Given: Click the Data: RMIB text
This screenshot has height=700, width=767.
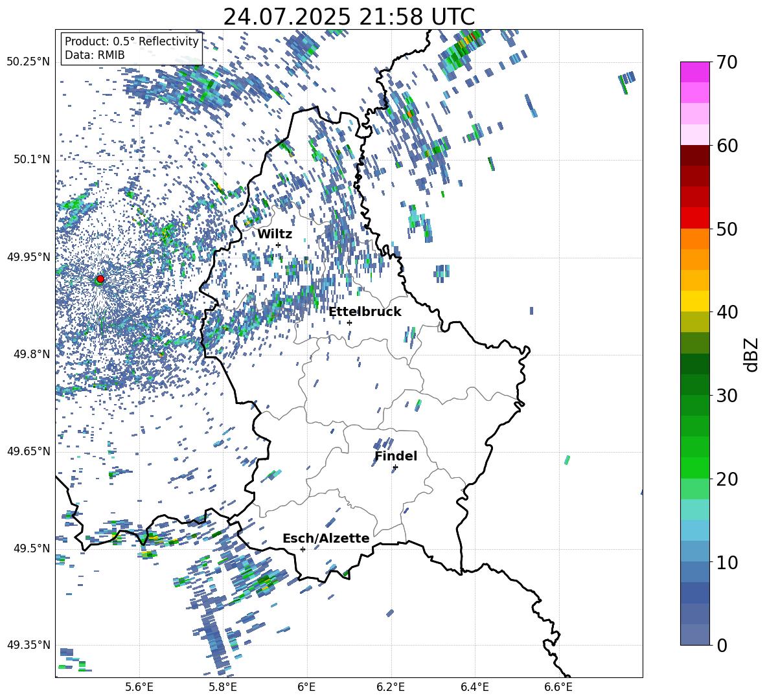Looking at the screenshot, I should (x=95, y=55).
